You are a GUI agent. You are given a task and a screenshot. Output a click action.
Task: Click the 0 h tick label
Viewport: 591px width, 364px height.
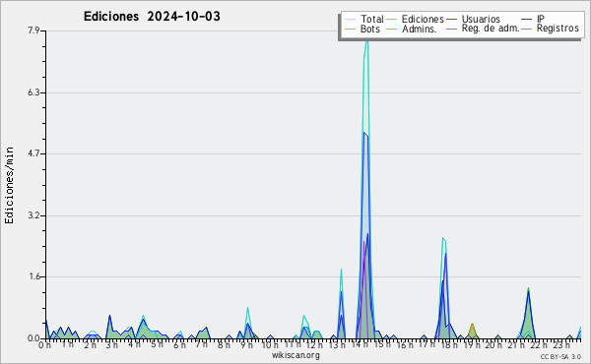click(44, 344)
